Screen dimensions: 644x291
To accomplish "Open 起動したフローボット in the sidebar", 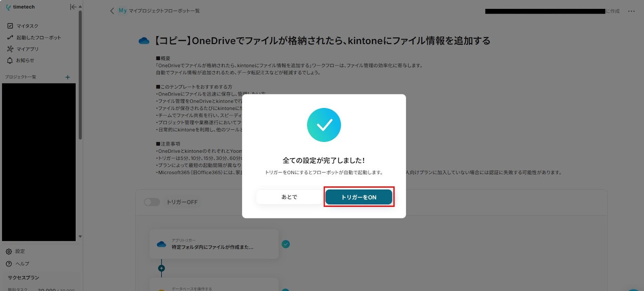I will click(39, 37).
